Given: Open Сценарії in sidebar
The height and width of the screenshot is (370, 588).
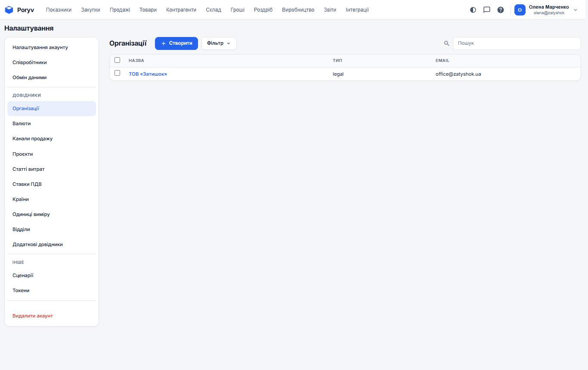Looking at the screenshot, I should point(52,275).
